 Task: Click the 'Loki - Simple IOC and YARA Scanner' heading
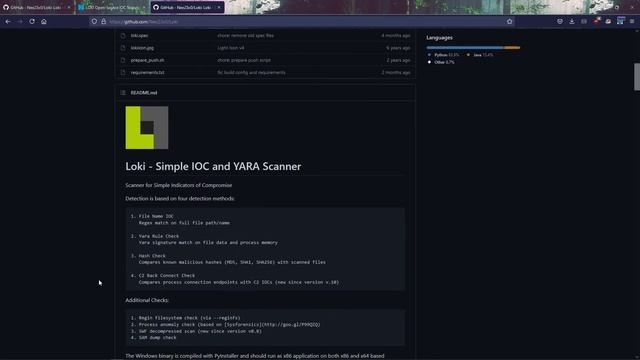pyautogui.click(x=213, y=166)
